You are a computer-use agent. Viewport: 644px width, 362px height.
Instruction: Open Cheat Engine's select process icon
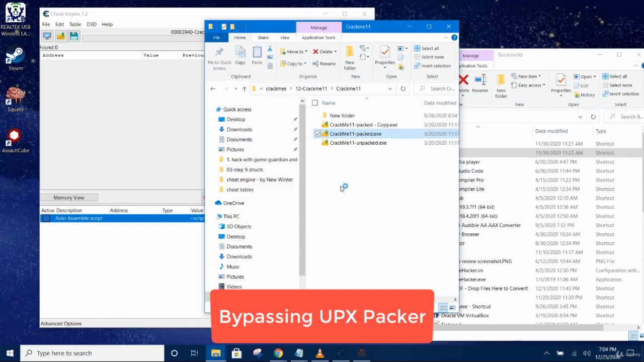(x=47, y=36)
